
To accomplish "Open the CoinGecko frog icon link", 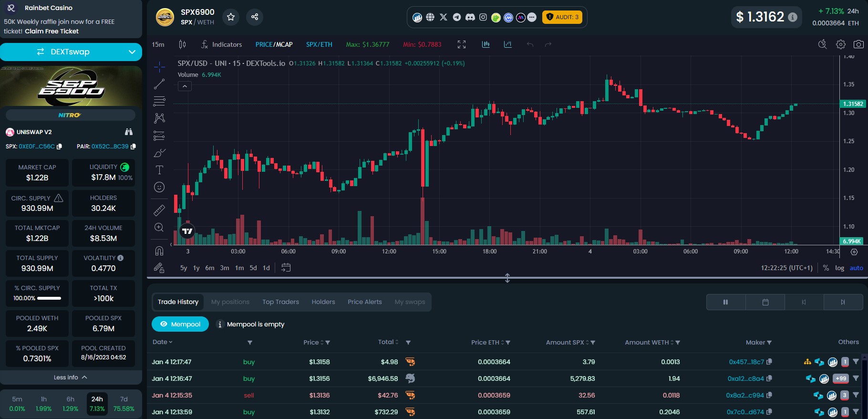I will (x=496, y=18).
